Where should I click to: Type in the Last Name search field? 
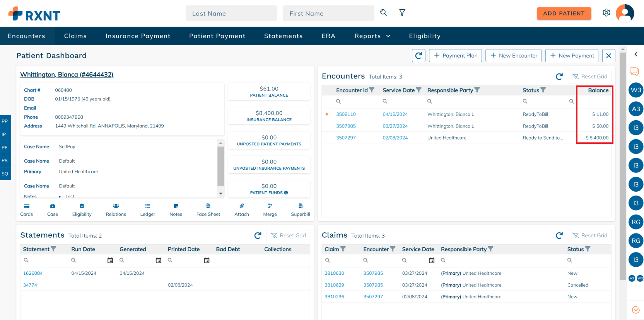[231, 14]
